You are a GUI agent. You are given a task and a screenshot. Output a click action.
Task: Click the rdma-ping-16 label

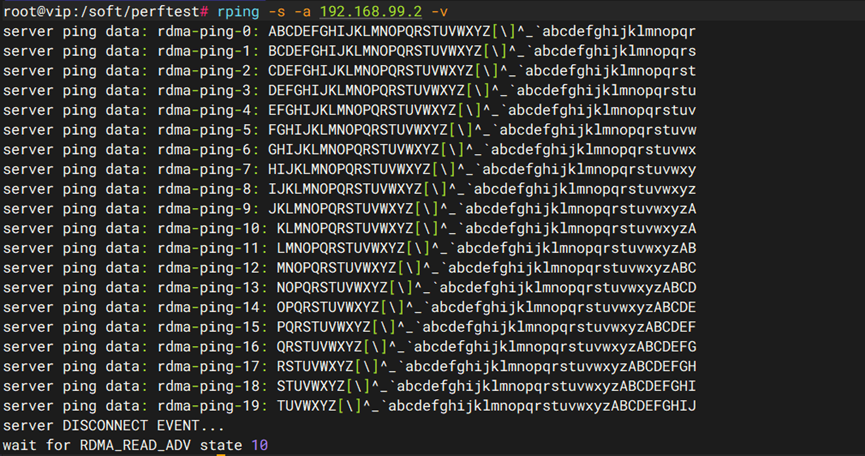coord(212,346)
